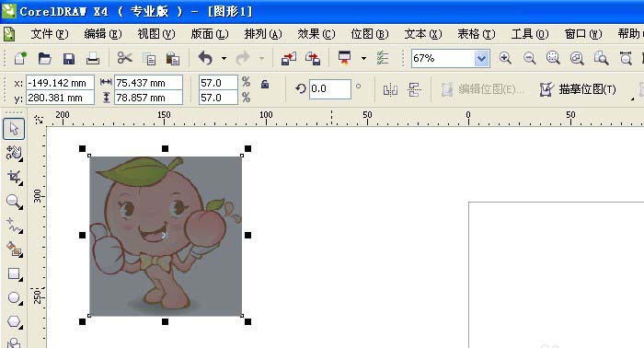644x348 pixels.
Task: Select the Freehand drawing tool
Action: pyautogui.click(x=14, y=226)
